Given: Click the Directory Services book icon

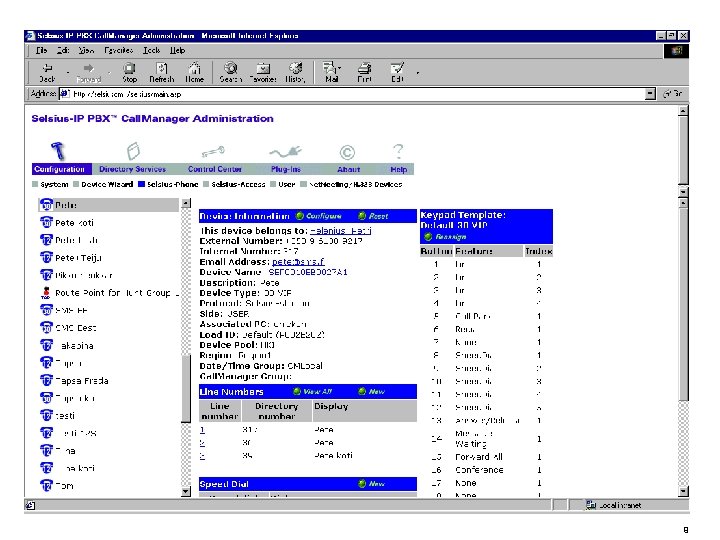Looking at the screenshot, I should pos(133,151).
